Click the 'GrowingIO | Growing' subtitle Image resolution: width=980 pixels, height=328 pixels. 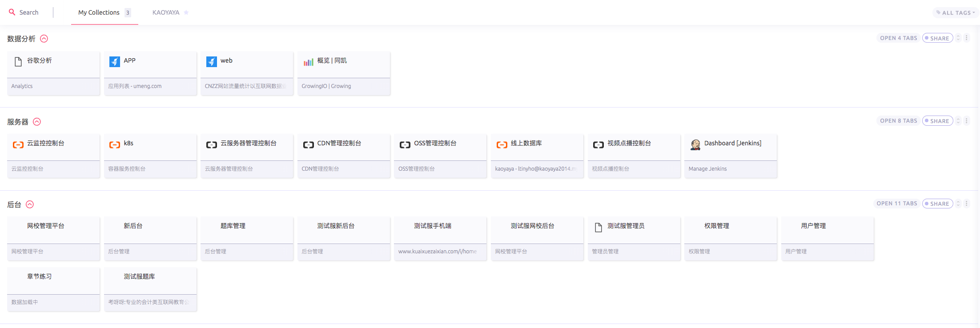tap(326, 86)
